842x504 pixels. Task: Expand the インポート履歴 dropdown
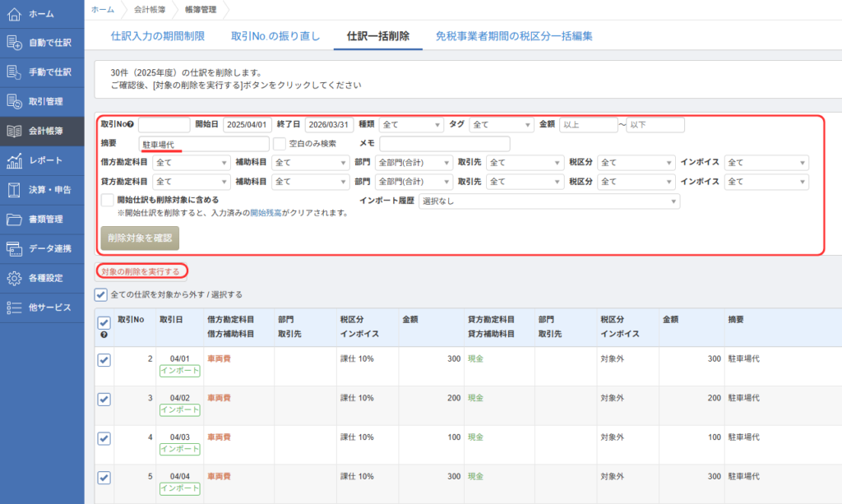tap(549, 201)
